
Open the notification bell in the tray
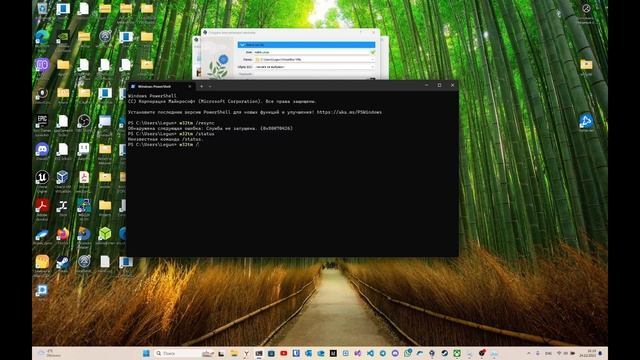coord(601,353)
